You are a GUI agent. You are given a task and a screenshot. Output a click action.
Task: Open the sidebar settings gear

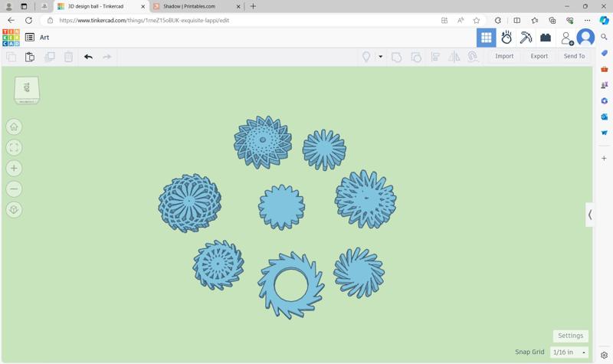click(604, 356)
